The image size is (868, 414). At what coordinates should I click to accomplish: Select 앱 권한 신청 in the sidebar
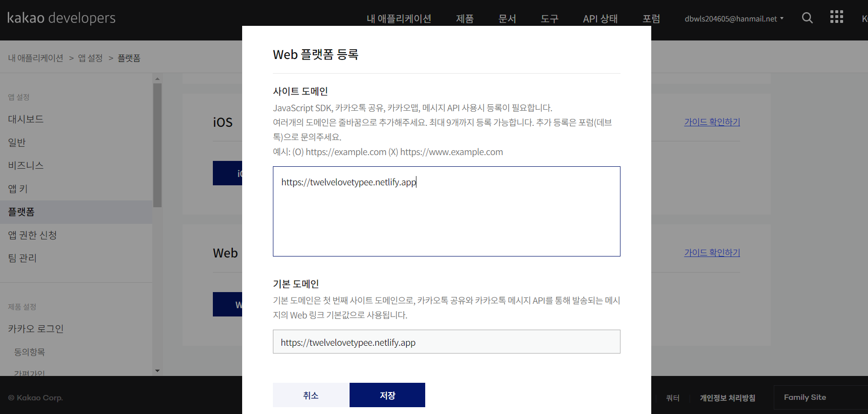pyautogui.click(x=76, y=235)
